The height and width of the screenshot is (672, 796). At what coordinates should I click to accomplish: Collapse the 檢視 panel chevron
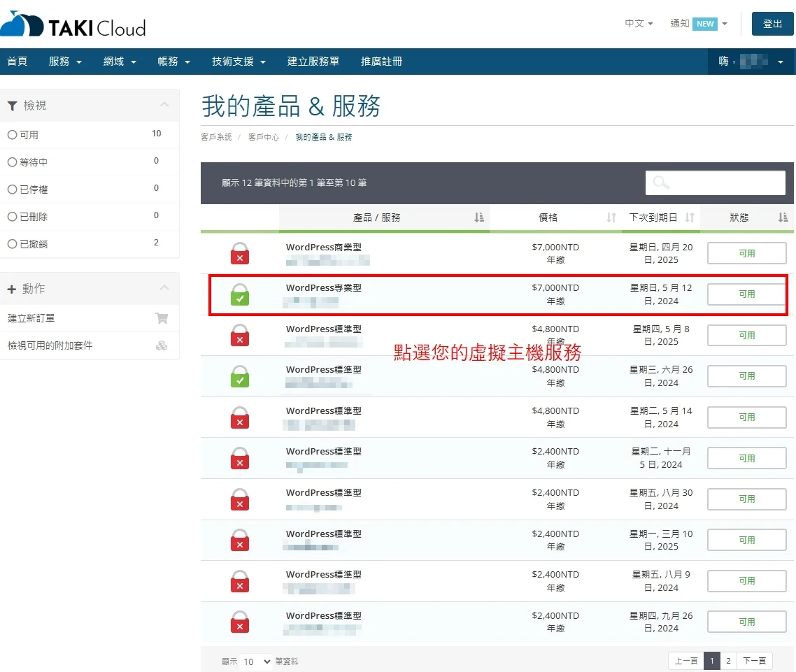(x=164, y=105)
